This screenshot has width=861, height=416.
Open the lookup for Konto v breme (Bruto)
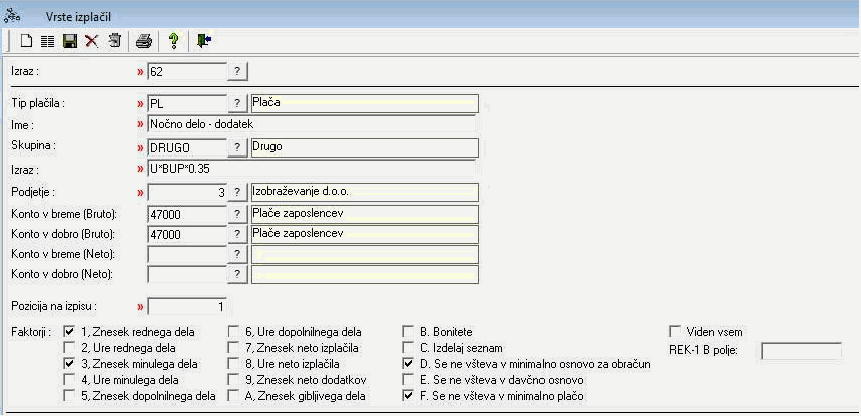pos(237,214)
